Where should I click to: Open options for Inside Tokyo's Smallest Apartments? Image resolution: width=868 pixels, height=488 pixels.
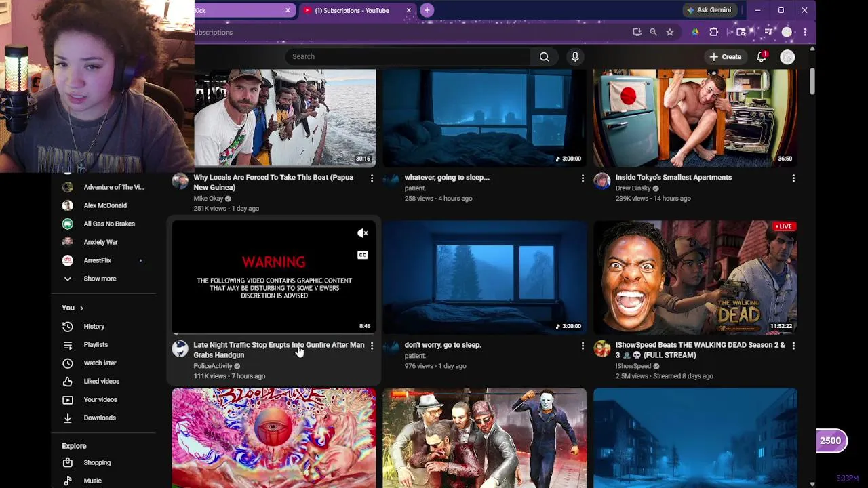pyautogui.click(x=793, y=178)
